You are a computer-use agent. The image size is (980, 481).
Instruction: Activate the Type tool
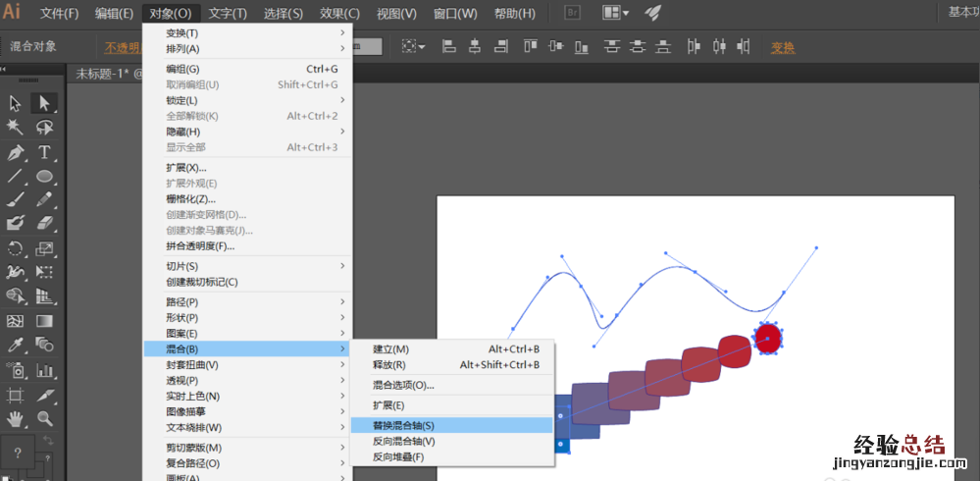[44, 153]
